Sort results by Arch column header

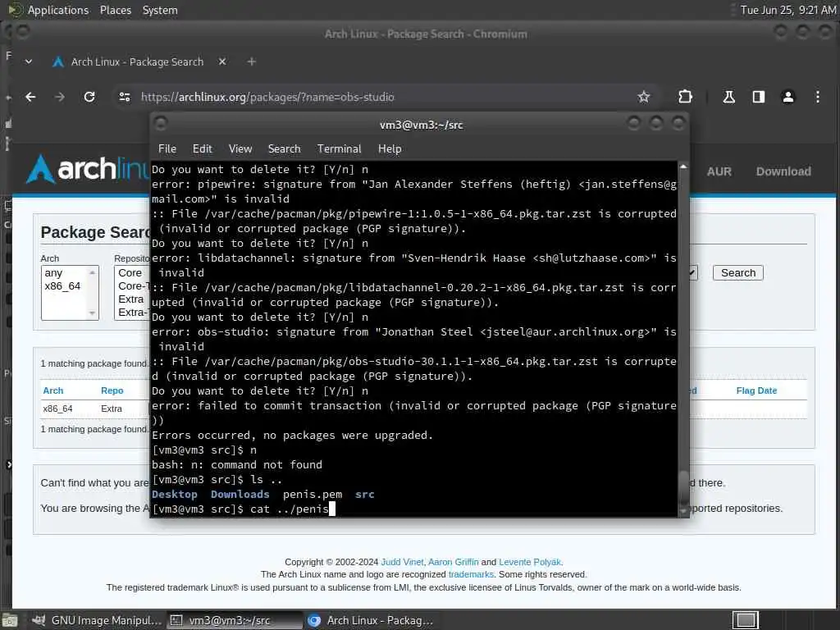pos(53,390)
